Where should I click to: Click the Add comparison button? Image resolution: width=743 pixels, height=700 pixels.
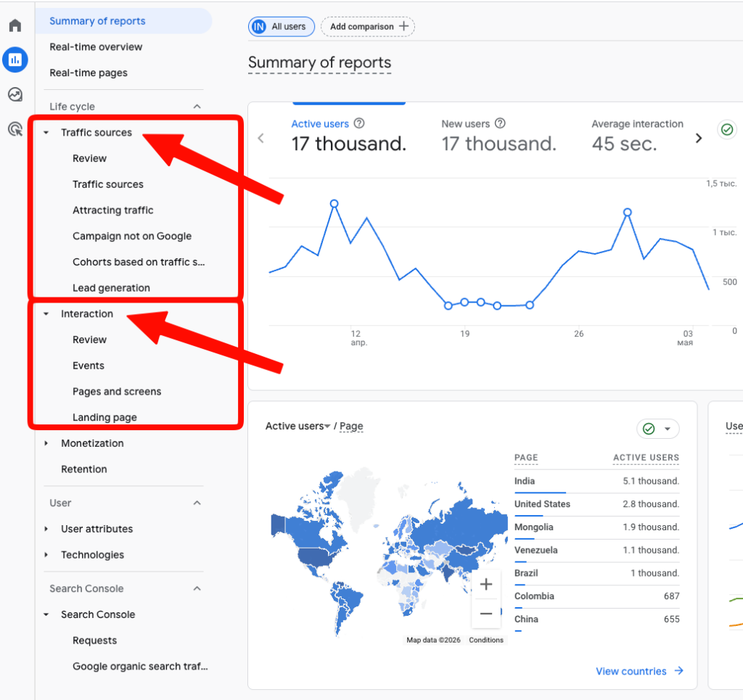[368, 27]
